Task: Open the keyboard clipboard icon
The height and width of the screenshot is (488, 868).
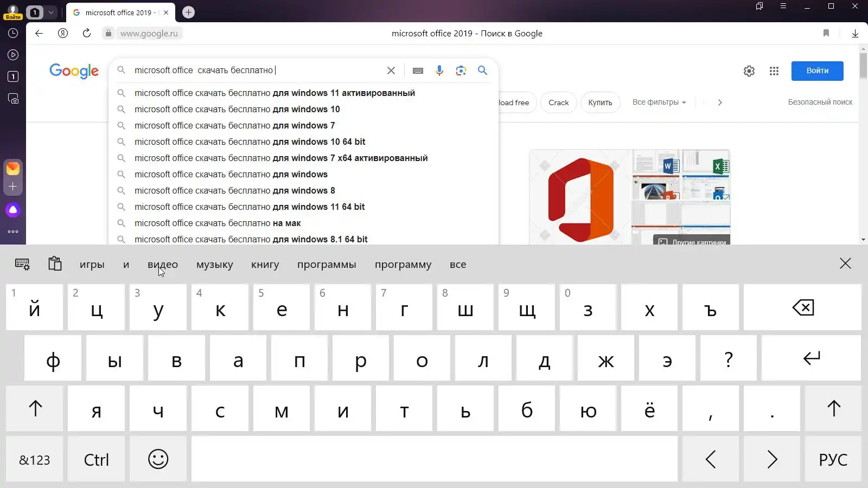Action: (x=55, y=264)
